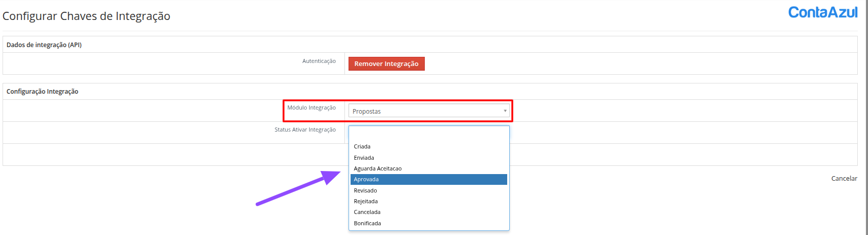
Task: Select the Criada status option
Action: point(362,147)
